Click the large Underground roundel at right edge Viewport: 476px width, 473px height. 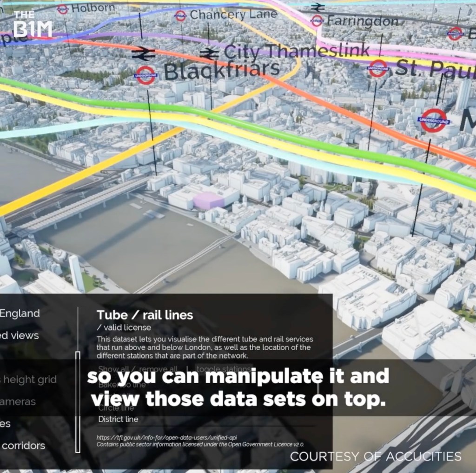(434, 121)
